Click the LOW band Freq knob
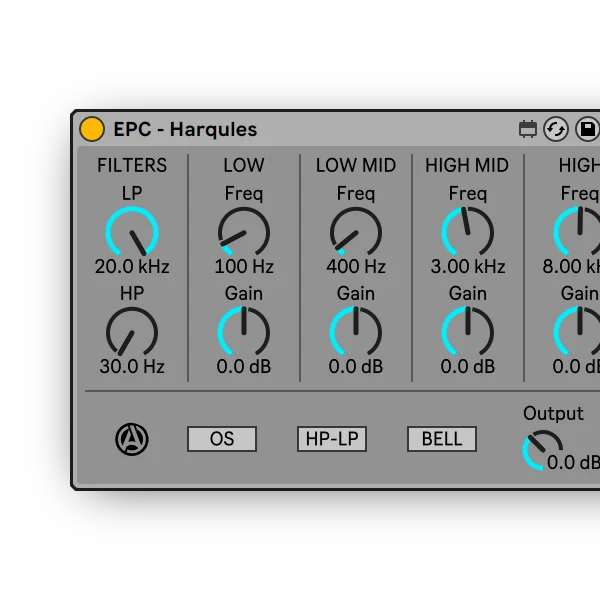600x600 pixels. click(244, 232)
